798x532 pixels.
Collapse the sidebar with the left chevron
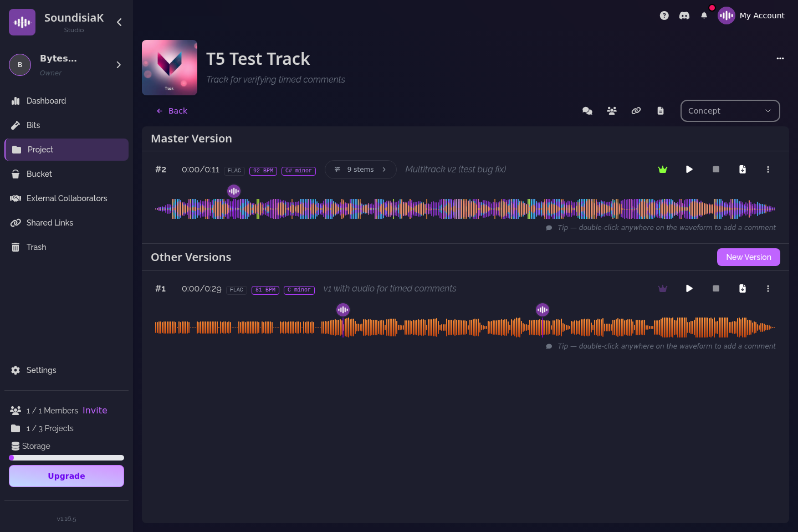(x=119, y=22)
